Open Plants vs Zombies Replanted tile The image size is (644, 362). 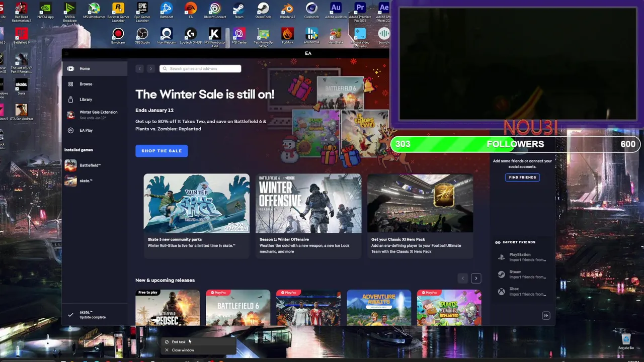click(x=449, y=307)
